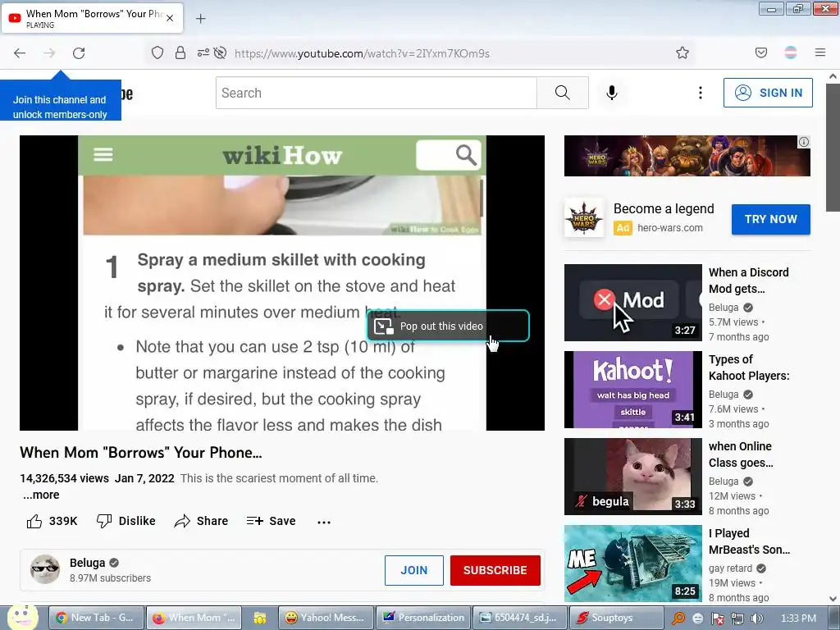Open "I Played MrBeast's Son..." title
The width and height of the screenshot is (840, 630).
click(x=749, y=541)
